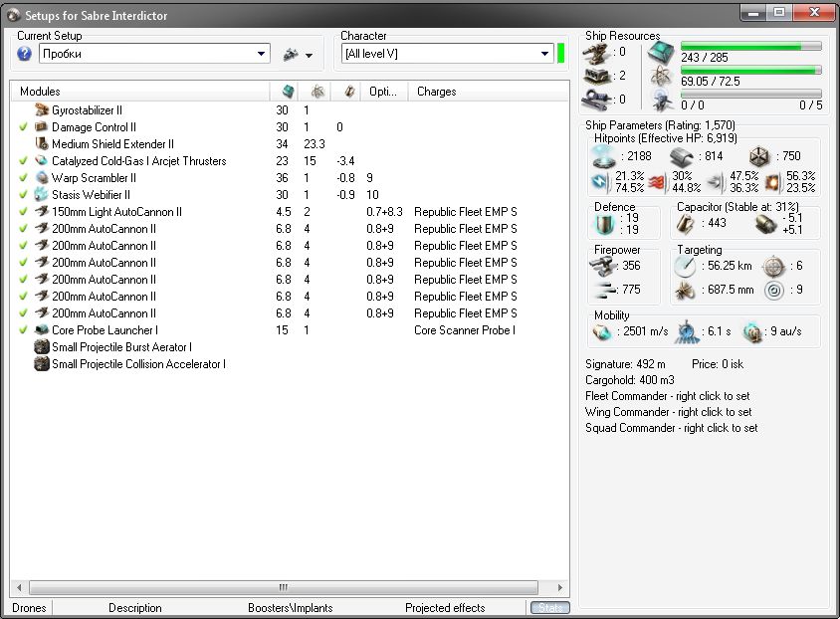The image size is (840, 619).
Task: Click the drone bandwidth icon in Ship Resources
Action: tap(662, 101)
